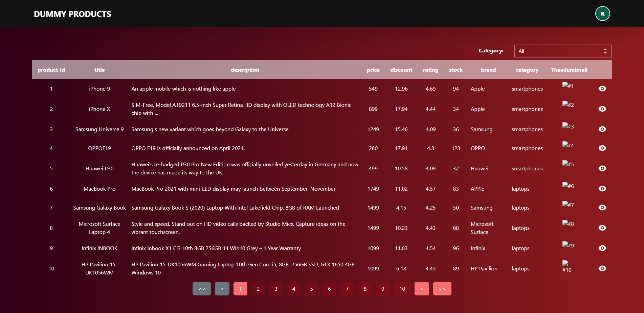Screen dimensions: 644x313
Task: Click the discount column header
Action: pos(401,70)
